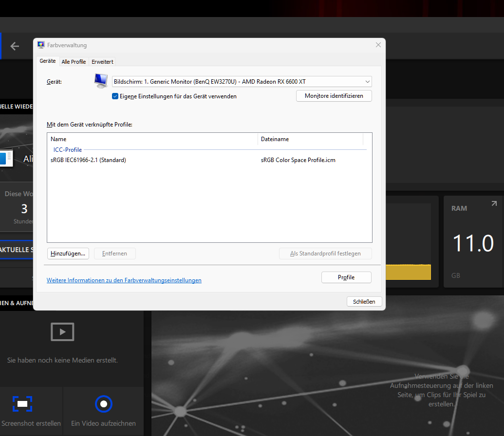Screen dimensions: 504x436
Task: Click the yellow usage bar in background
Action: click(x=408, y=272)
